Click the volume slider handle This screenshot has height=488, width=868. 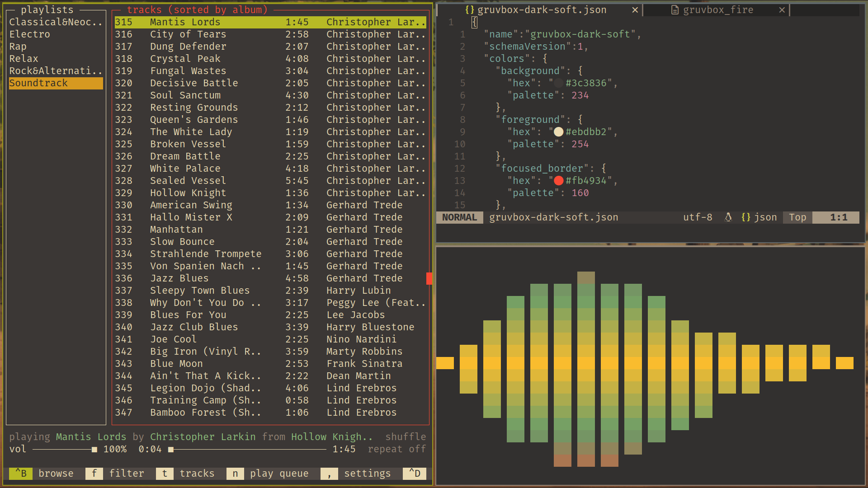click(x=94, y=449)
